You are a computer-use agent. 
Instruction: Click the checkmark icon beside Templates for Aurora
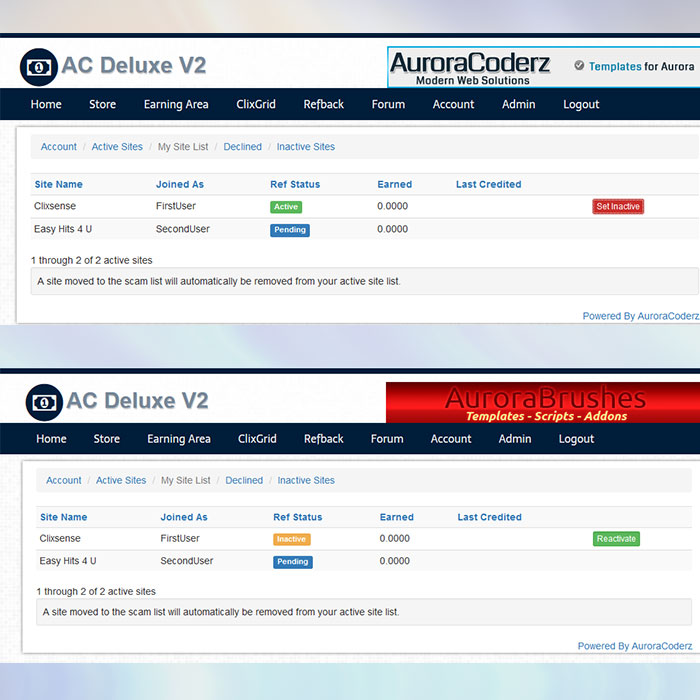(x=579, y=66)
